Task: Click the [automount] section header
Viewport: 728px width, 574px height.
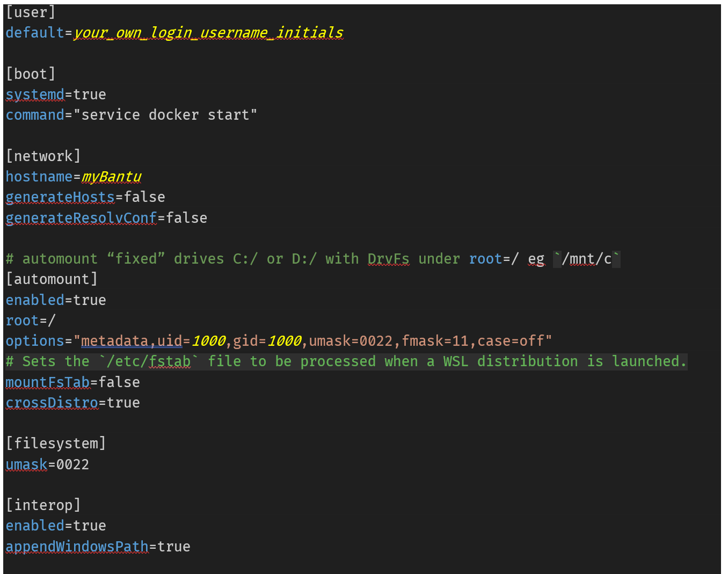Action: pos(52,279)
